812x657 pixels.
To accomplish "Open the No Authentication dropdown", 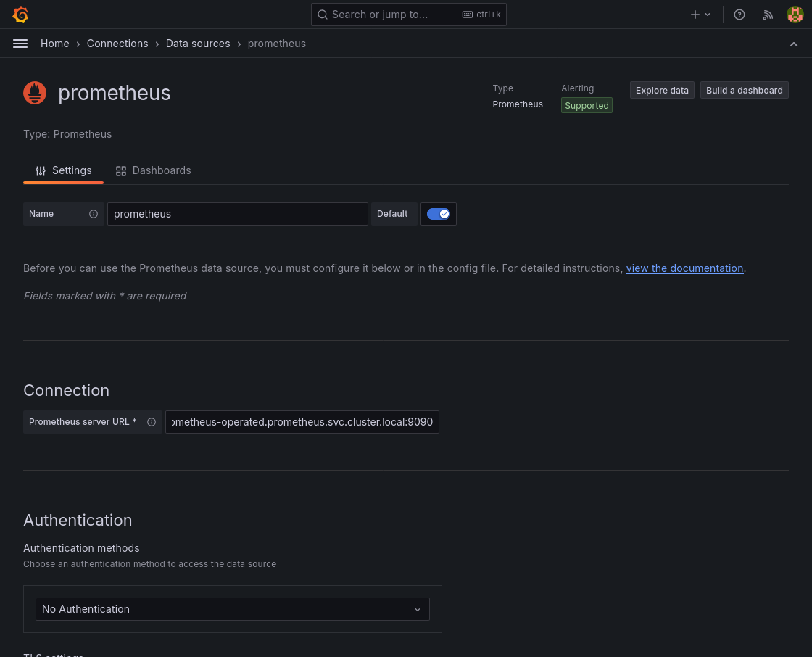I will [x=232, y=609].
